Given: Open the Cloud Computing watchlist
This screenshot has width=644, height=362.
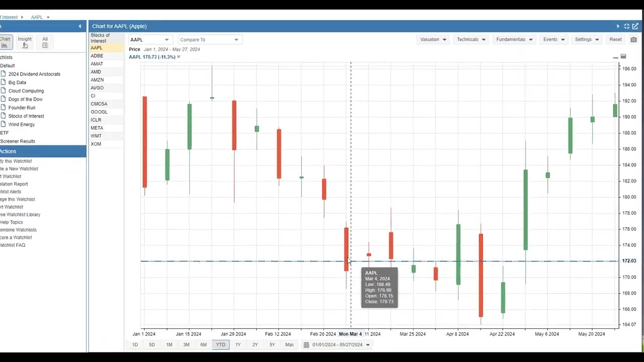Looking at the screenshot, I should pyautogui.click(x=26, y=91).
